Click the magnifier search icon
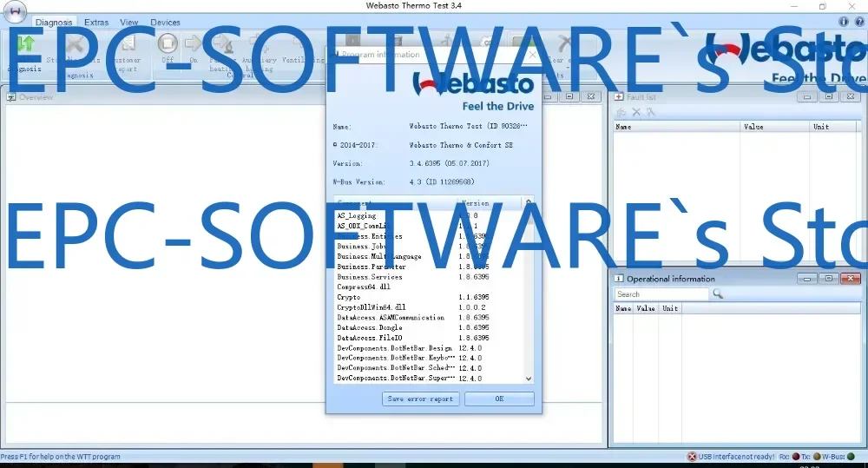868x468 pixels. coord(718,293)
